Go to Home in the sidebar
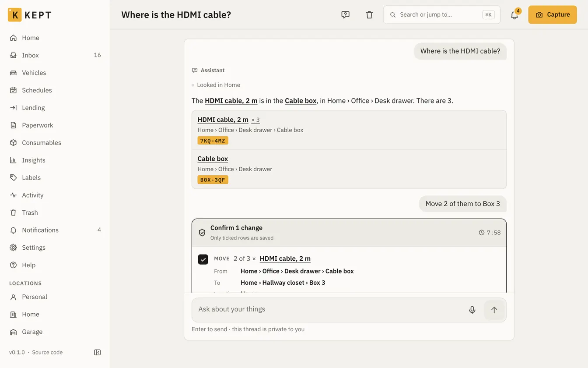Image resolution: width=588 pixels, height=368 pixels. click(55, 38)
